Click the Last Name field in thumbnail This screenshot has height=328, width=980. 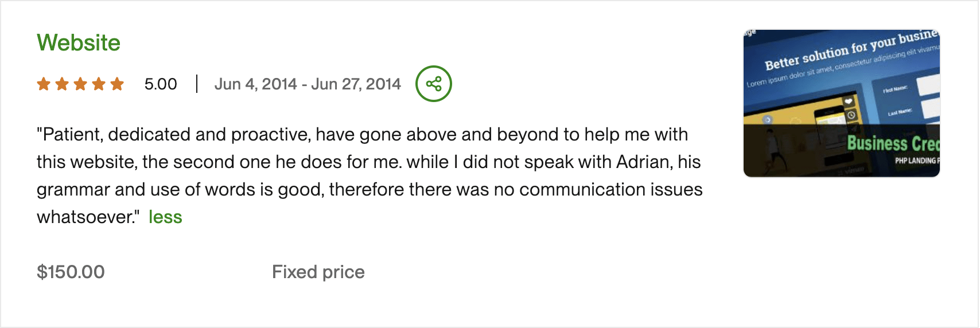coord(931,108)
